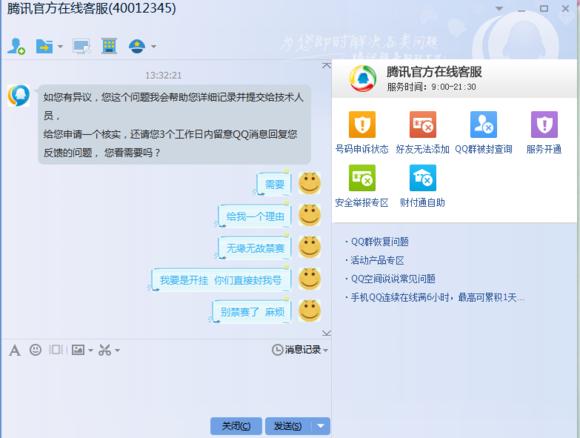The image size is (580, 438).
Task: Click the building app icon in toolbar
Action: pyautogui.click(x=109, y=46)
